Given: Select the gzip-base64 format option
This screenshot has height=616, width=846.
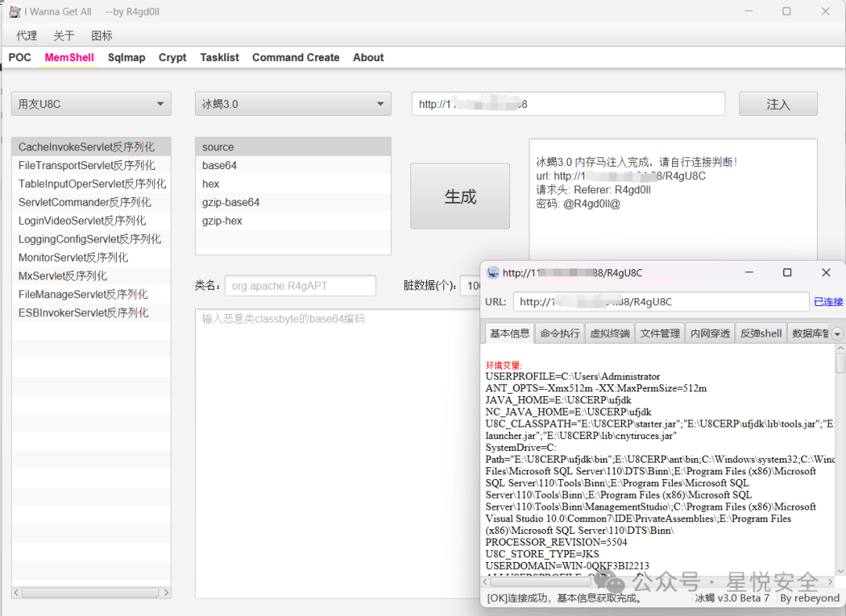Looking at the screenshot, I should click(293, 202).
